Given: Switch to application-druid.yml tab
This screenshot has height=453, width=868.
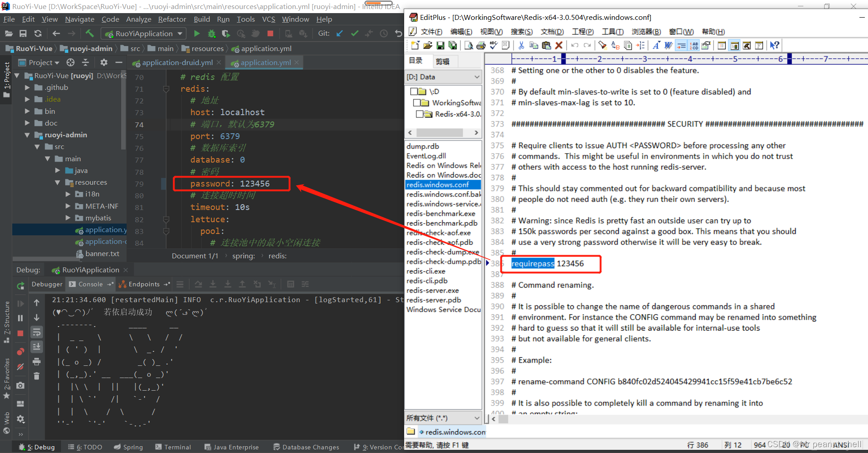Looking at the screenshot, I should (x=177, y=62).
